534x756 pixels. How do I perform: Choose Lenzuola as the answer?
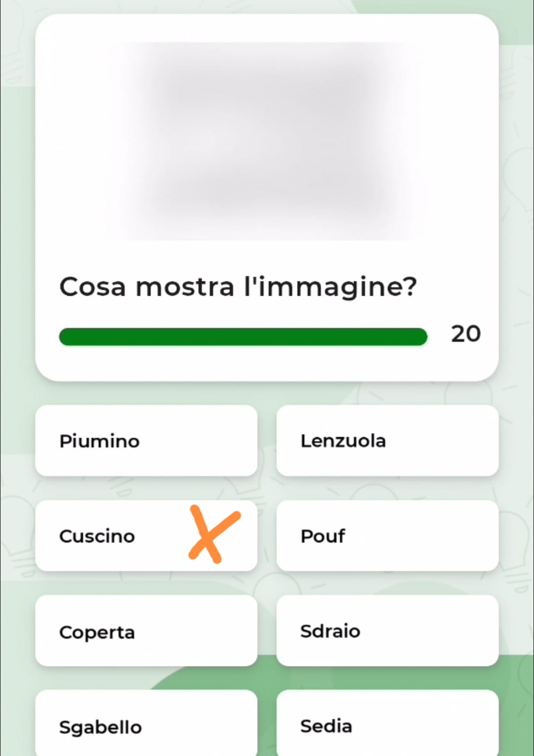point(388,441)
